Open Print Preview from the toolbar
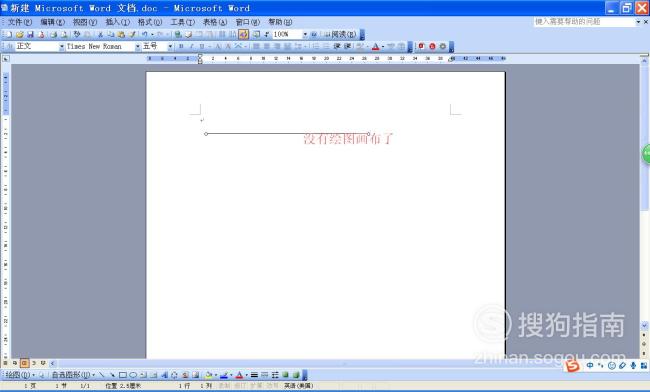This screenshot has height=392, width=650. click(x=64, y=34)
